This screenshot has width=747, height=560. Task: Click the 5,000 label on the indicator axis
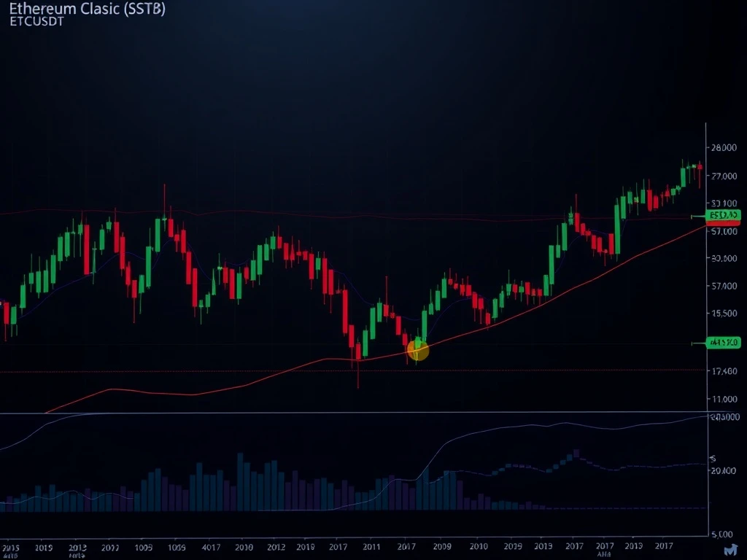tap(722, 534)
